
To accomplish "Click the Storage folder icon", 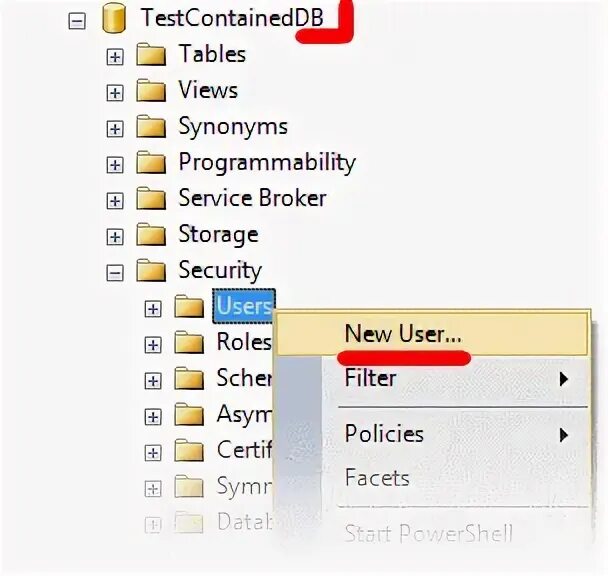I will coord(151,235).
